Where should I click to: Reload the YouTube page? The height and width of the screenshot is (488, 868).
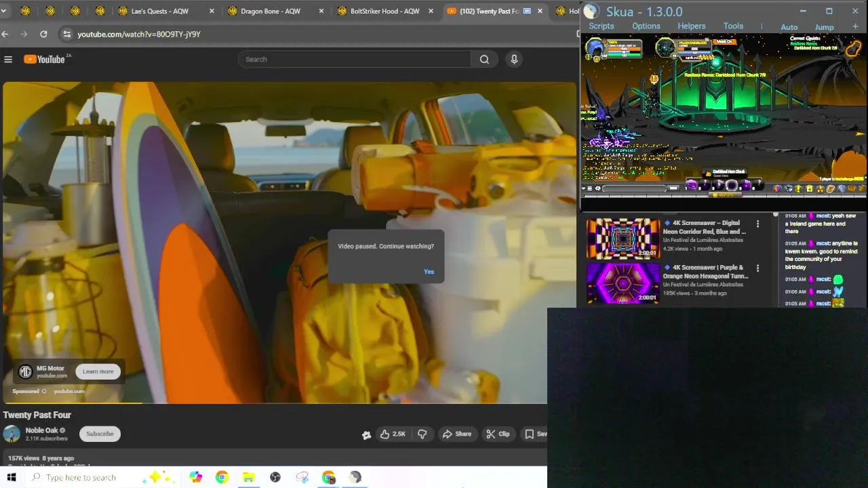(x=43, y=34)
